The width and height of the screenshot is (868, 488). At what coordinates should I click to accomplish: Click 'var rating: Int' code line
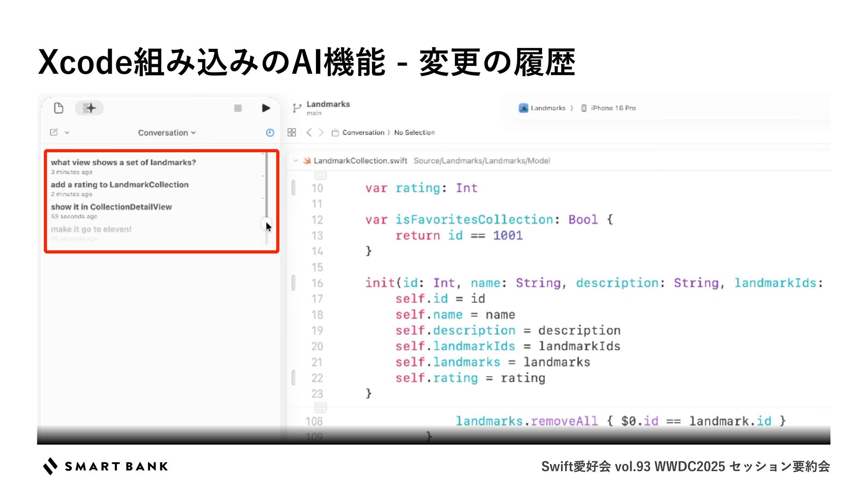pos(421,188)
